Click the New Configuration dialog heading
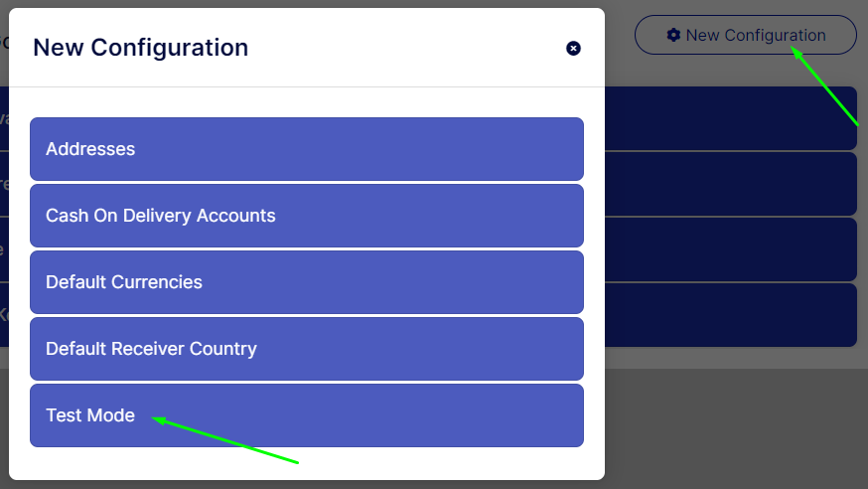The height and width of the screenshot is (489, 868). (x=141, y=48)
